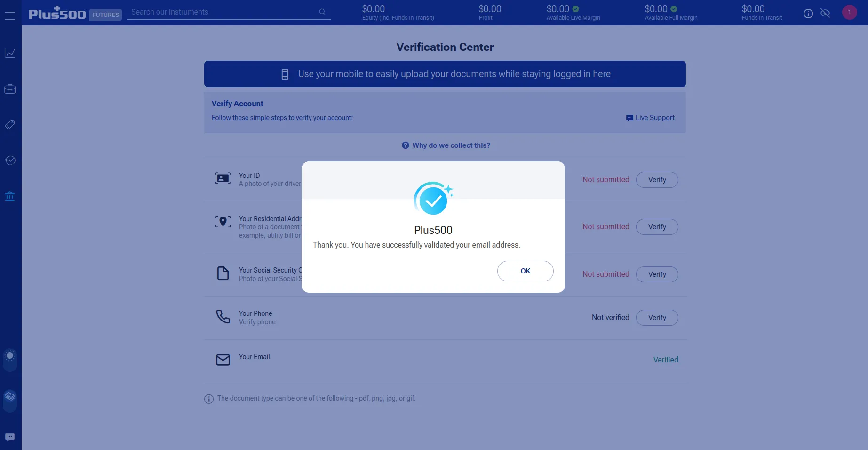Open the user avatar profile menu
The image size is (868, 450).
[x=850, y=12]
